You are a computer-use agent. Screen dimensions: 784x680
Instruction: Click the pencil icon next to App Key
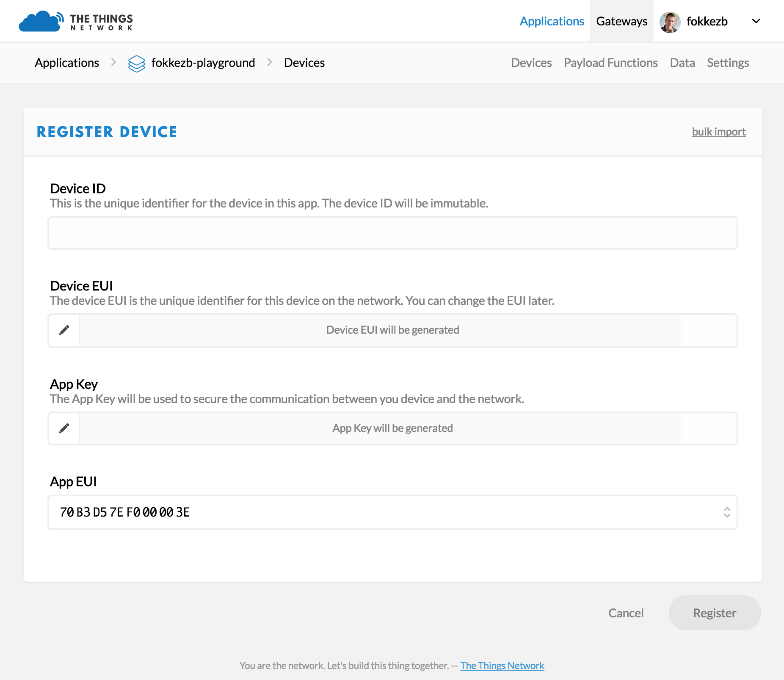[63, 428]
